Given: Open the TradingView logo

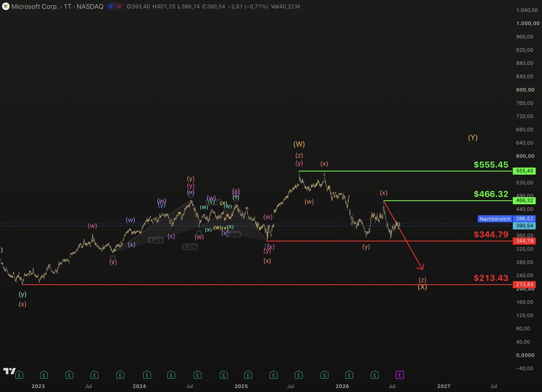Looking at the screenshot, I should click(9, 371).
